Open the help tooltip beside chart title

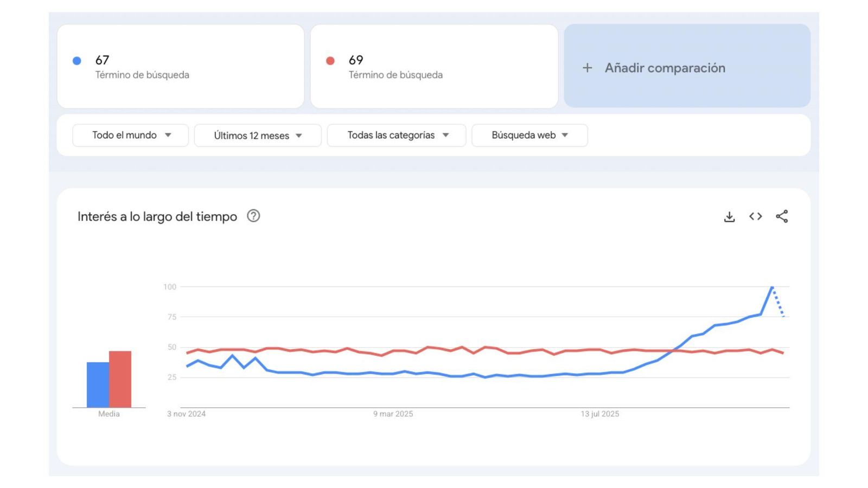(254, 216)
